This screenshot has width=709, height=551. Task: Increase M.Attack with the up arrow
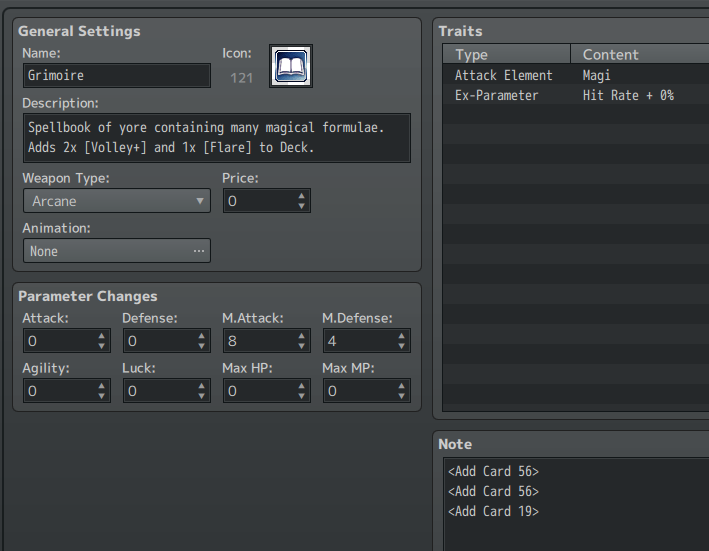(302, 336)
